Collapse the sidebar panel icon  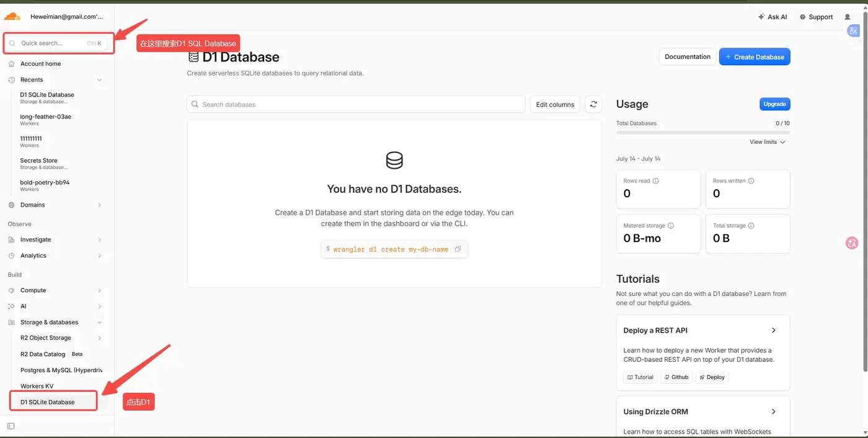[x=11, y=426]
